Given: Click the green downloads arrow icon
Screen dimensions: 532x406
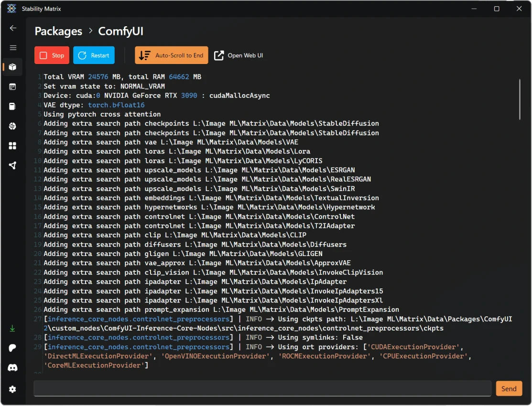Looking at the screenshot, I should tap(13, 328).
